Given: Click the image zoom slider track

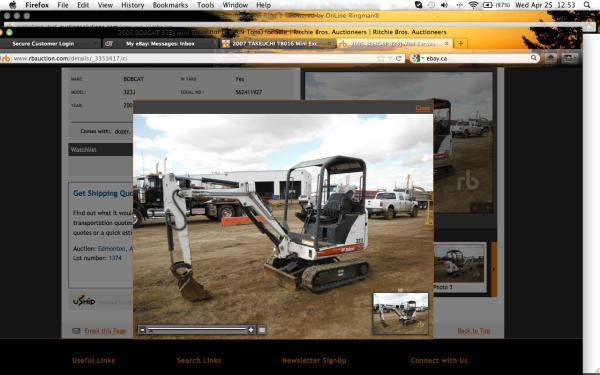Looking at the screenshot, I should 197,329.
